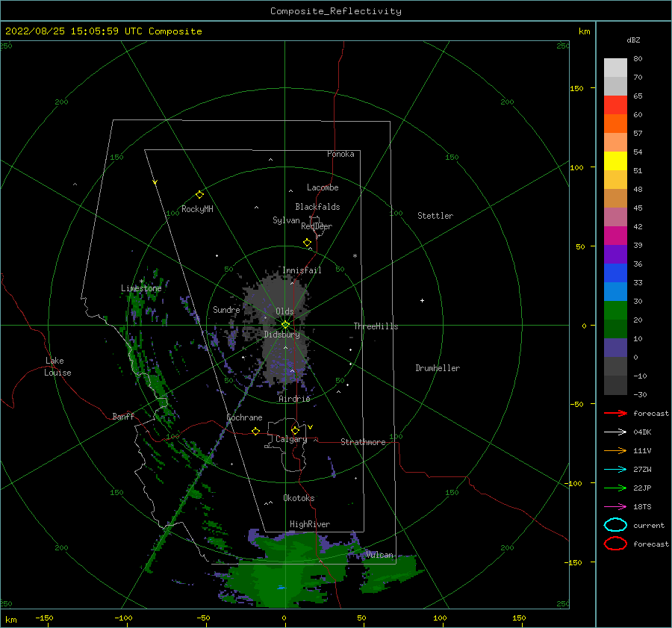672x628 pixels.
Task: Click the purple 36-39 dBZ color swatch
Action: coord(615,255)
